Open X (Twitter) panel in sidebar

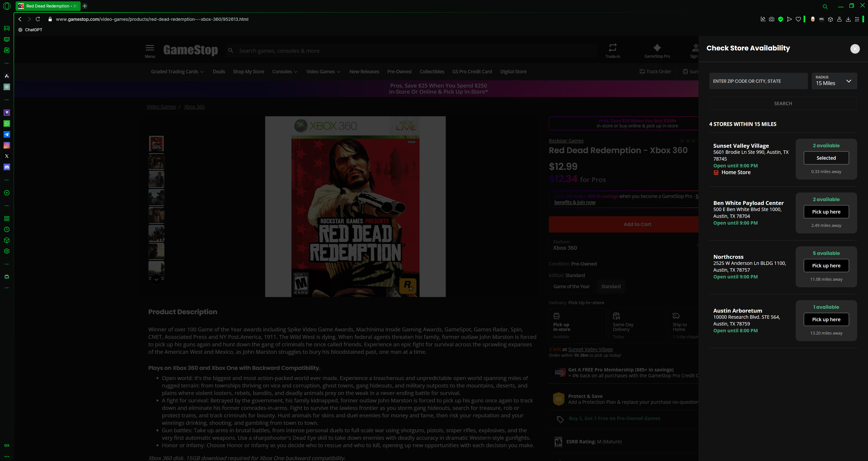coord(7,156)
